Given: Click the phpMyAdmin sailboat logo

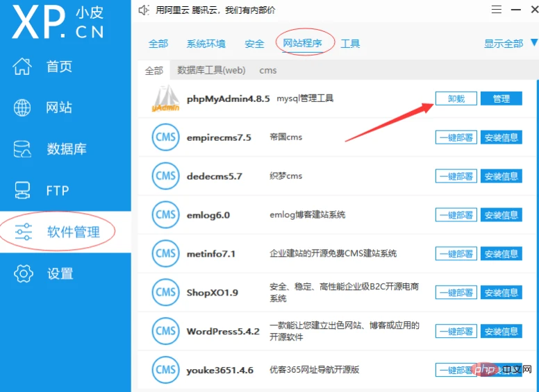Looking at the screenshot, I should 165,99.
